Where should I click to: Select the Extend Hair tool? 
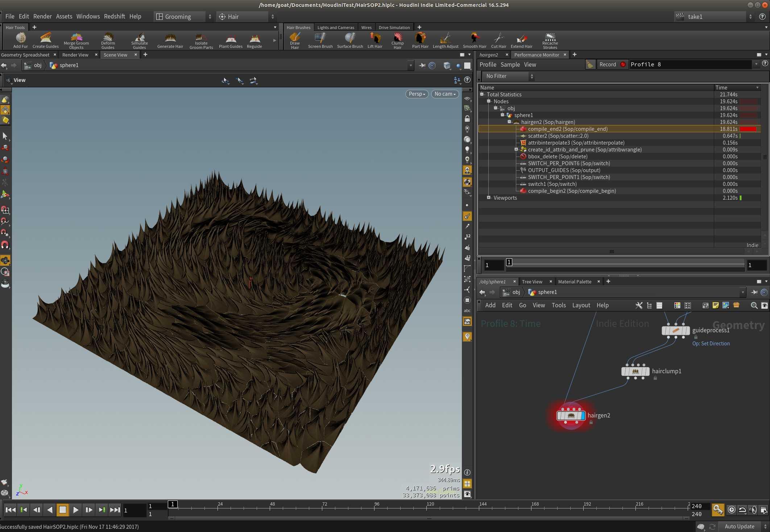pos(521,40)
